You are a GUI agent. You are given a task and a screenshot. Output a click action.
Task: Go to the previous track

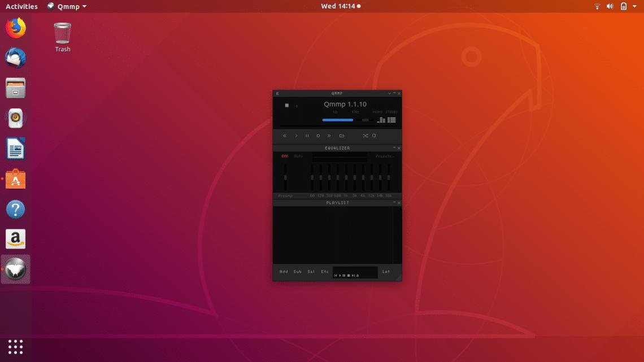(285, 136)
